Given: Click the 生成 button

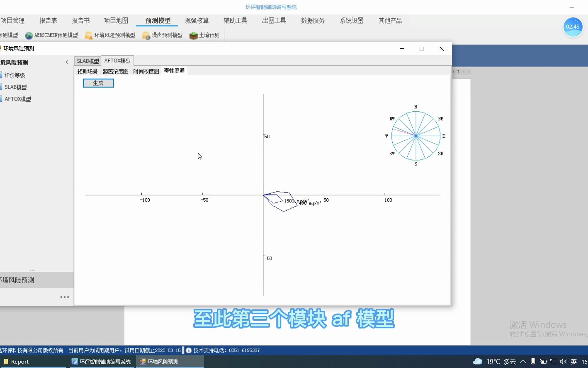Looking at the screenshot, I should pyautogui.click(x=98, y=83).
